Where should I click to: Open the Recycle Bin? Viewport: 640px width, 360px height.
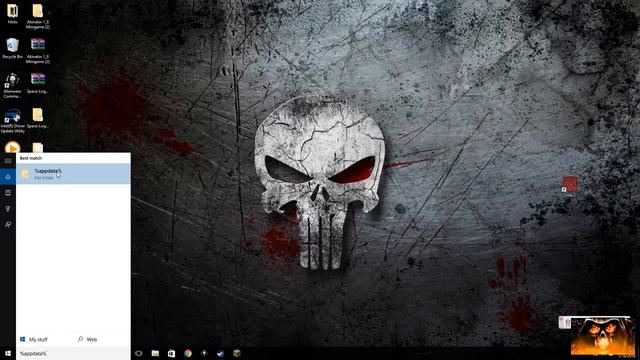[x=12, y=49]
